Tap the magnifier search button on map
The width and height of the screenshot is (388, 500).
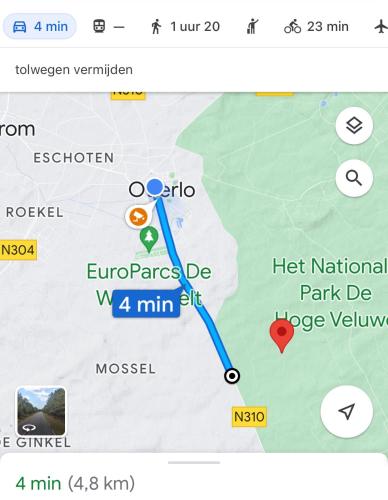coord(354,178)
